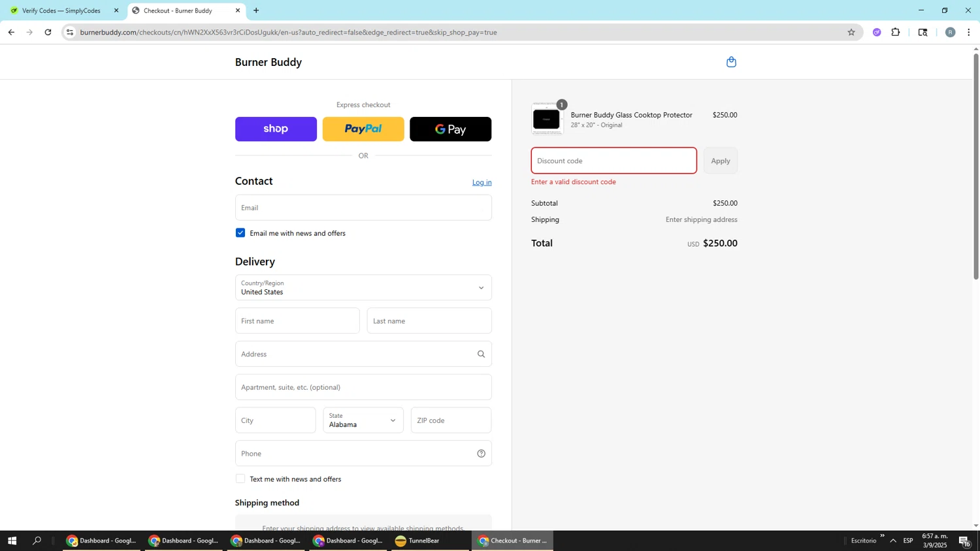Click the Apartment, suite optional field
Viewport: 980px width, 551px height.
click(363, 387)
